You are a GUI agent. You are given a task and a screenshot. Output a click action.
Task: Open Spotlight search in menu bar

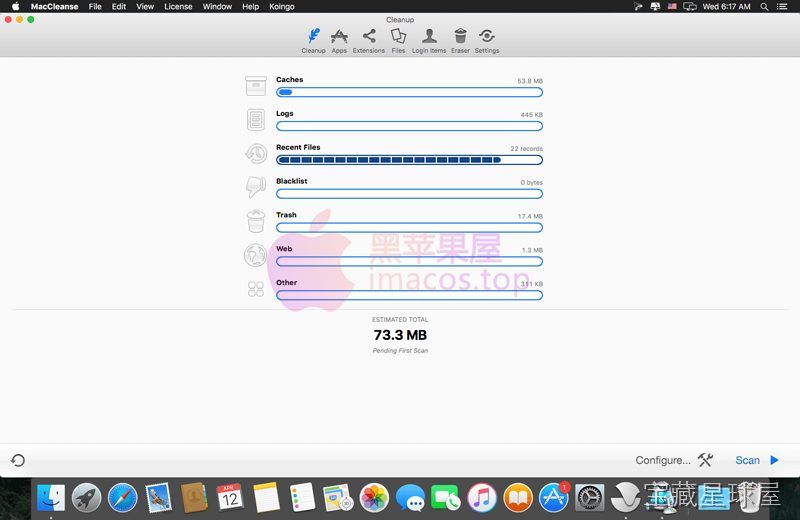pos(764,7)
